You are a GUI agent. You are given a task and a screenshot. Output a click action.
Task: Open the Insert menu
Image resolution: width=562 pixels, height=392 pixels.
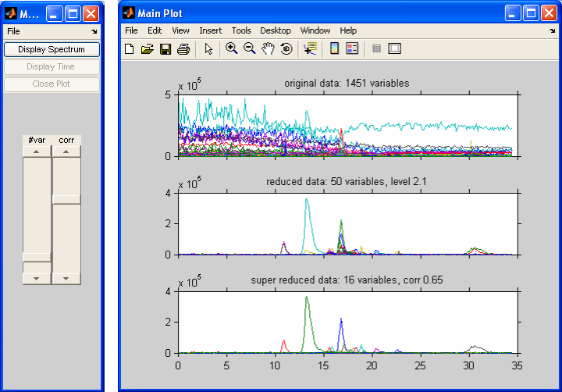211,30
